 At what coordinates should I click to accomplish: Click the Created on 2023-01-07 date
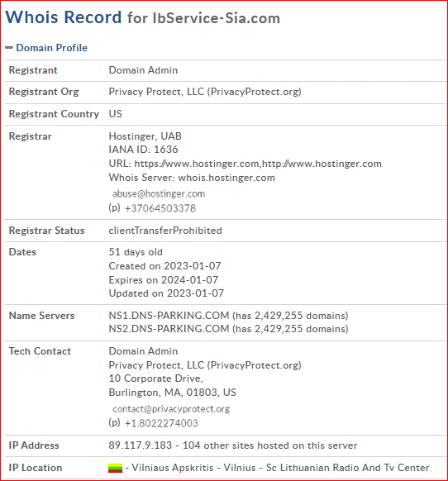click(164, 266)
